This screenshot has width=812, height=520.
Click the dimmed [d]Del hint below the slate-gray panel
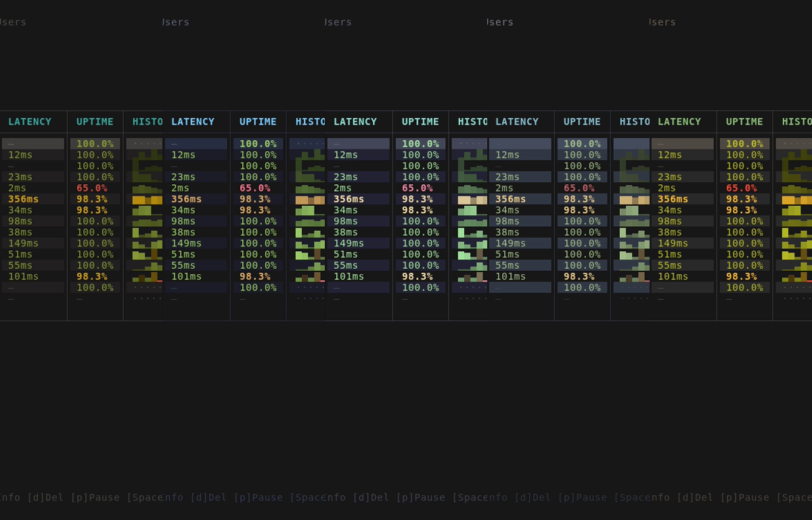point(533,498)
